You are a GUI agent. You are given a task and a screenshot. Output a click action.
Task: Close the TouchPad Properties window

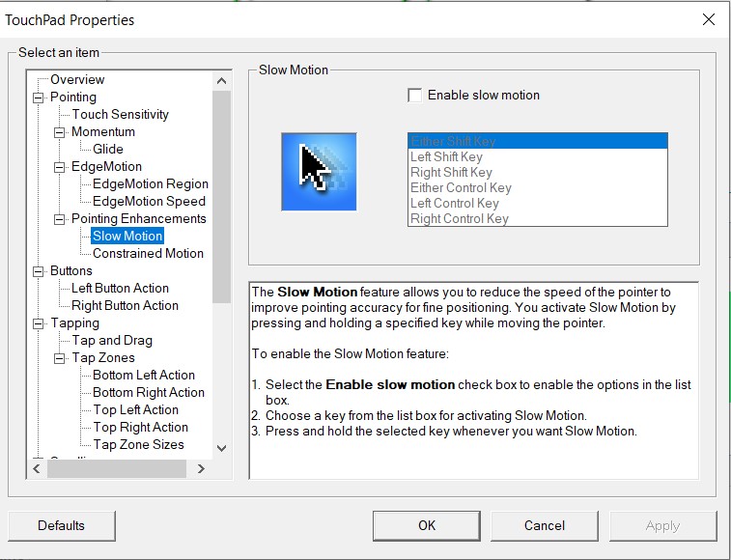click(x=709, y=19)
